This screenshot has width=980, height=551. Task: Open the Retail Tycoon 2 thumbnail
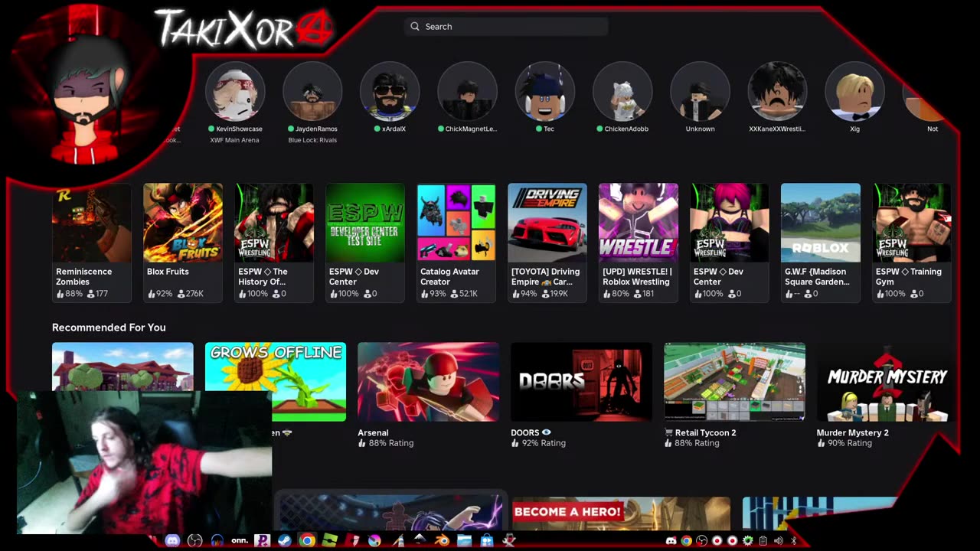tap(734, 382)
